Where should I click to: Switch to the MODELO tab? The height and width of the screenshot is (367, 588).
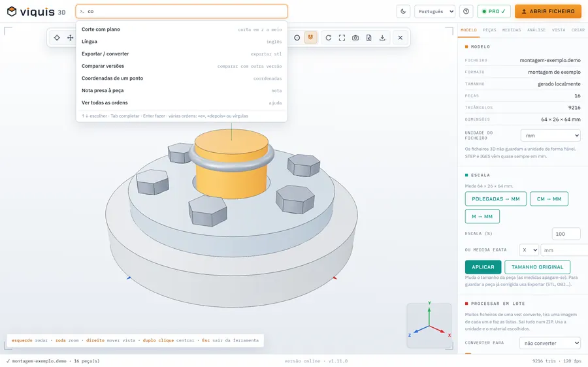click(468, 30)
